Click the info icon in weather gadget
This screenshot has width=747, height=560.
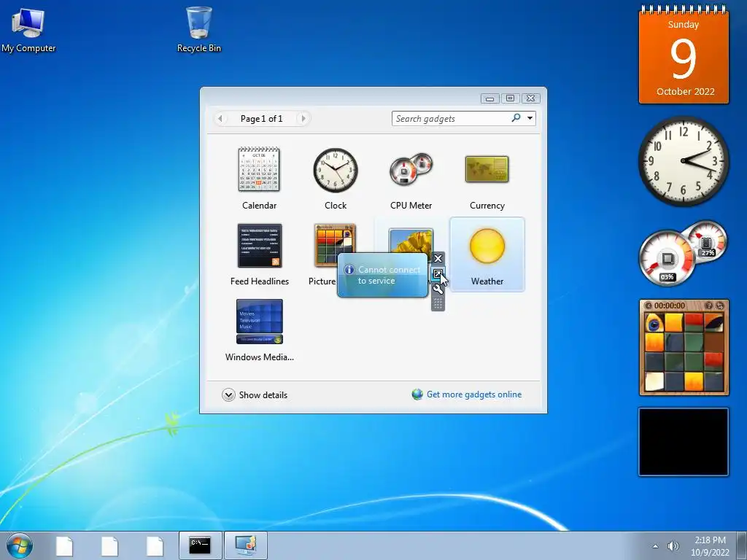349,270
